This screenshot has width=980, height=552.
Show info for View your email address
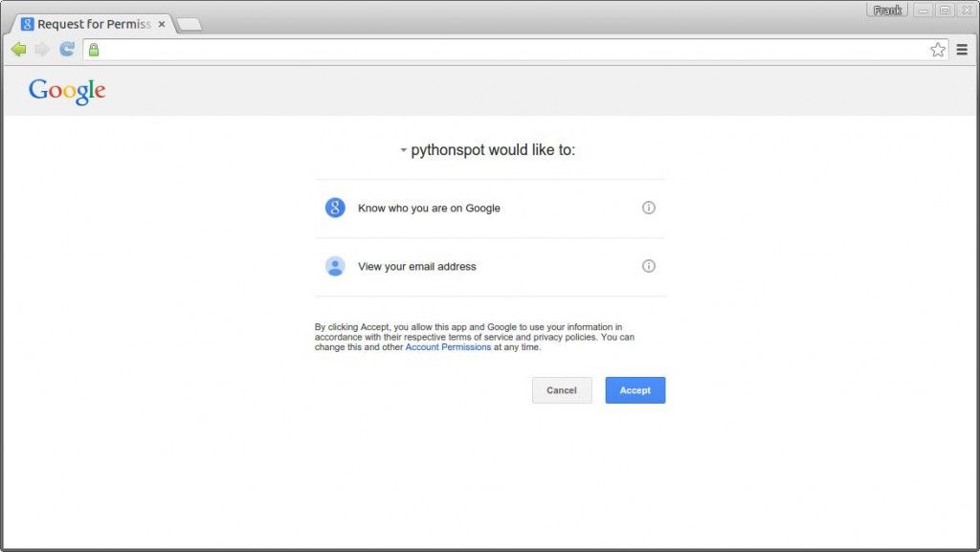(x=649, y=266)
